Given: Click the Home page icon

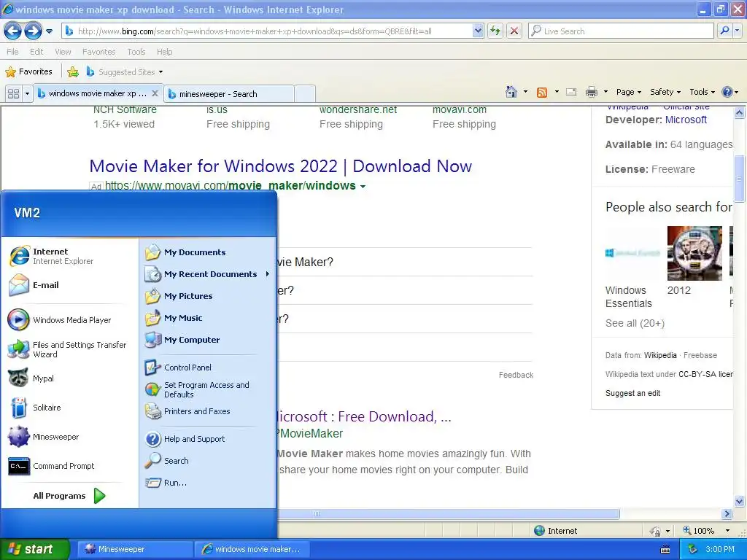Looking at the screenshot, I should (x=511, y=92).
